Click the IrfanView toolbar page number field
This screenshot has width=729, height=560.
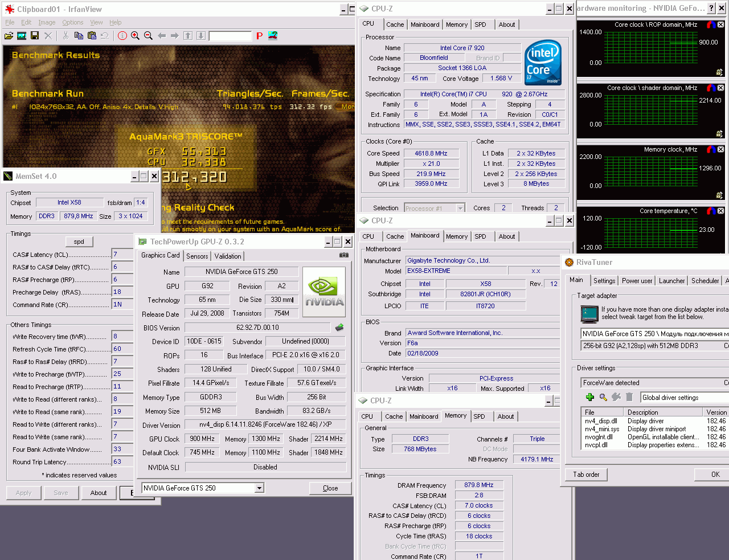(x=230, y=36)
